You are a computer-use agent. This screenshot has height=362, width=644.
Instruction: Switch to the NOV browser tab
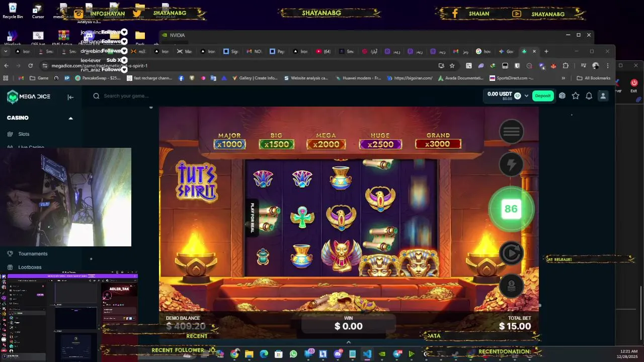pyautogui.click(x=254, y=51)
